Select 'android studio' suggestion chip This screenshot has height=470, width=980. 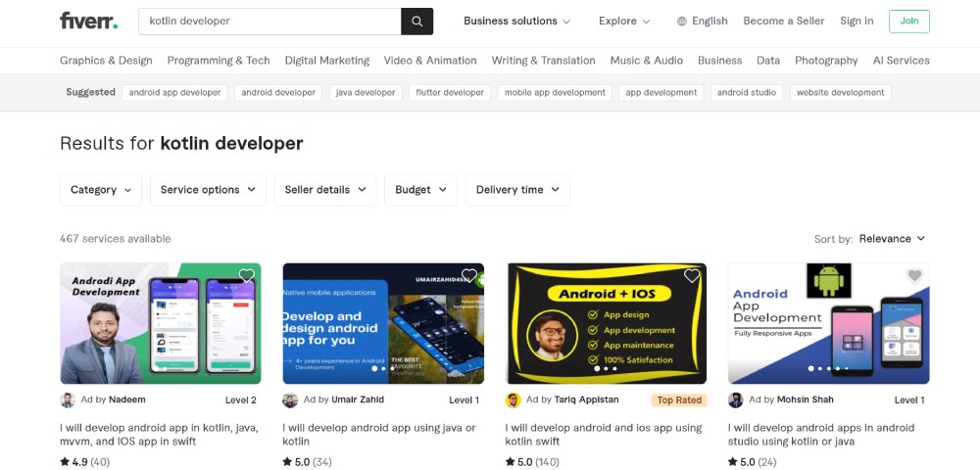coord(747,92)
